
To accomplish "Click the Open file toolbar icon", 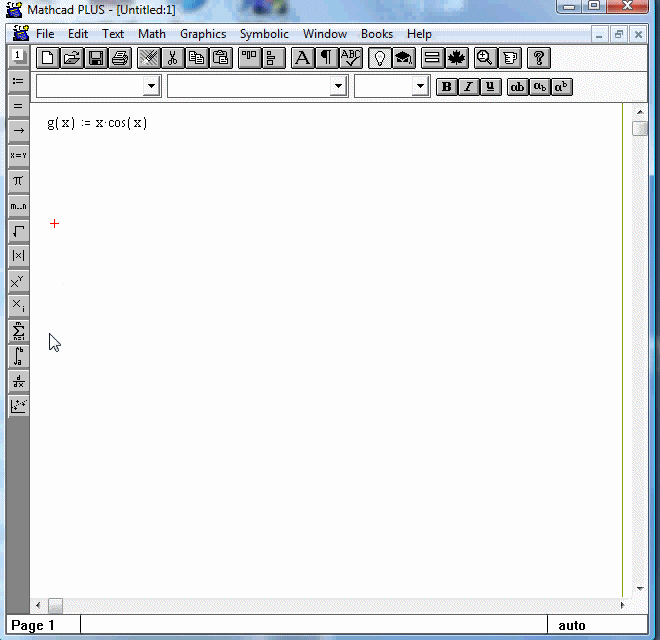I will [x=72, y=58].
